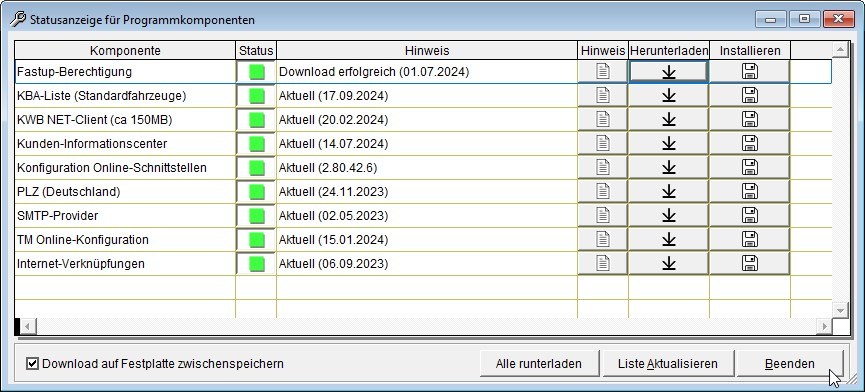
Task: Minimize the Statusanzeige window
Action: coord(771,19)
